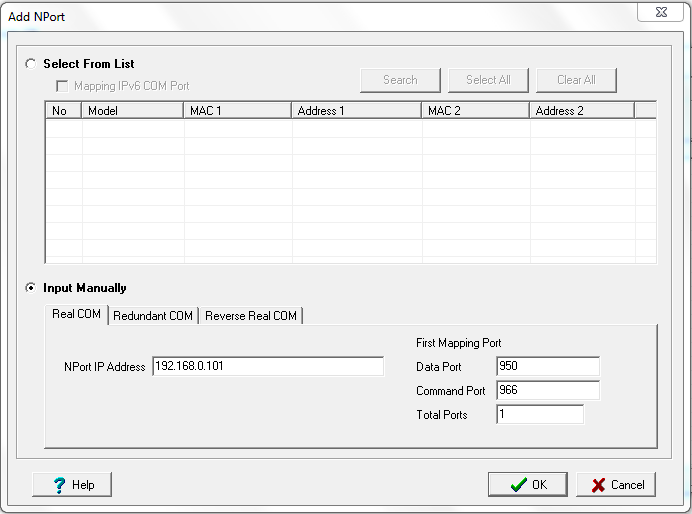692x514 pixels.
Task: Open Help with the question mark button
Action: pyautogui.click(x=72, y=484)
